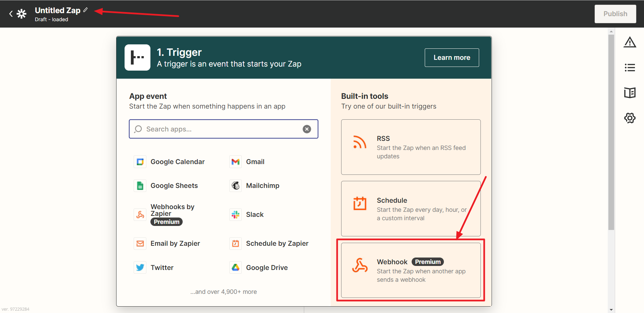
Task: Click the Gmail label
Action: 255,162
